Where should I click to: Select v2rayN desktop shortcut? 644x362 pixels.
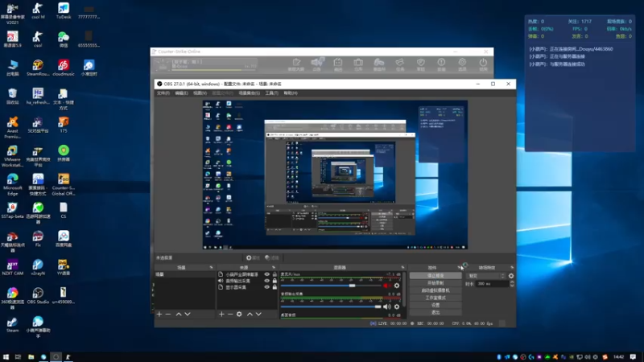click(38, 267)
